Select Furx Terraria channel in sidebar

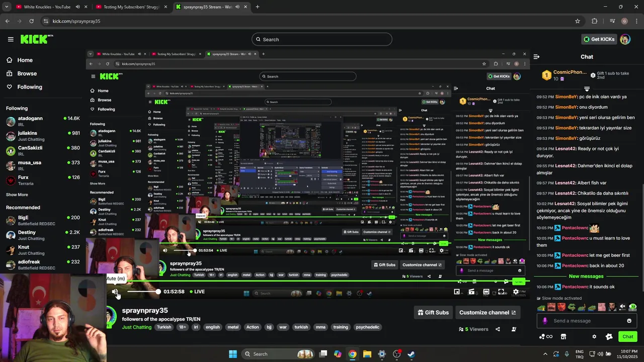(43, 180)
